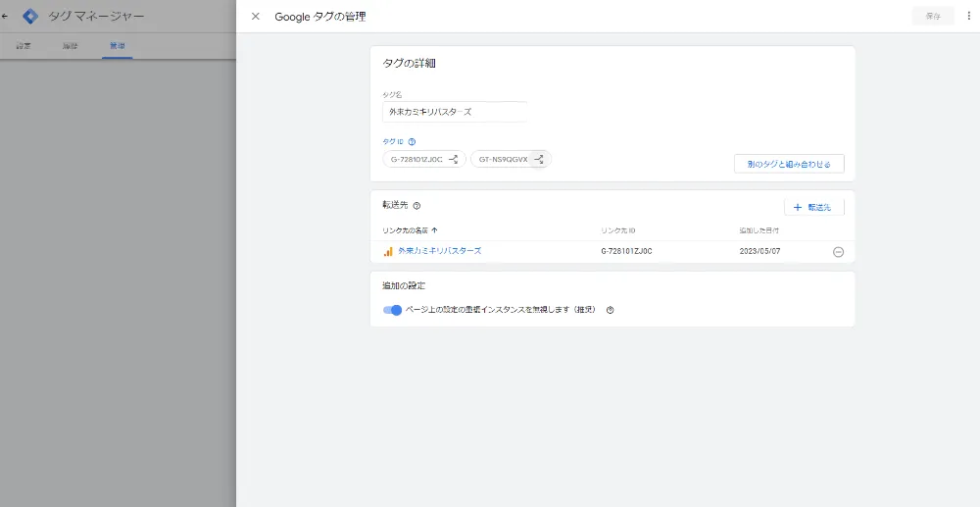The image size is (980, 507).
Task: Click the 保存 save button
Action: [x=933, y=17]
